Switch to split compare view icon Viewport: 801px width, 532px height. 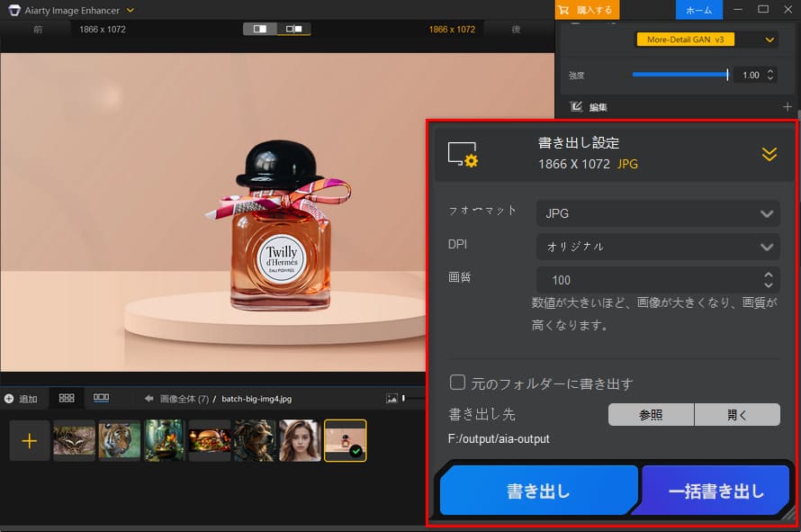(x=260, y=29)
